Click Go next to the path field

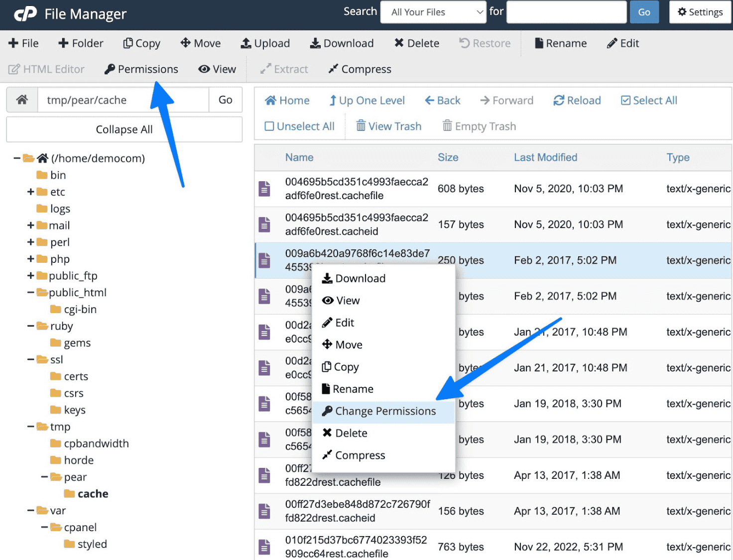(225, 100)
